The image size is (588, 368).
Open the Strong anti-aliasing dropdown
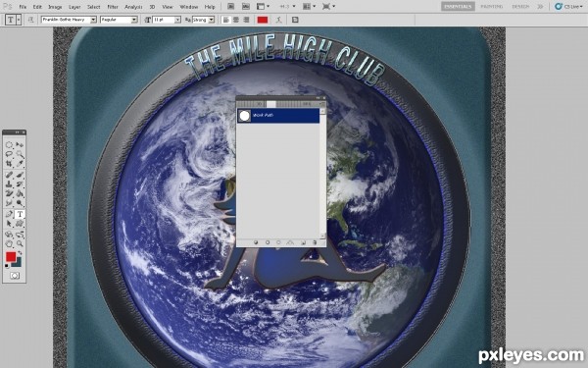point(212,20)
